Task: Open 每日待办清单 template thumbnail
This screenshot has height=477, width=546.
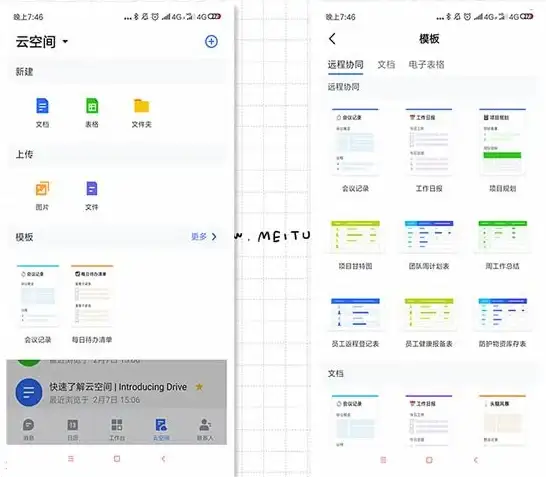Action: [x=92, y=304]
